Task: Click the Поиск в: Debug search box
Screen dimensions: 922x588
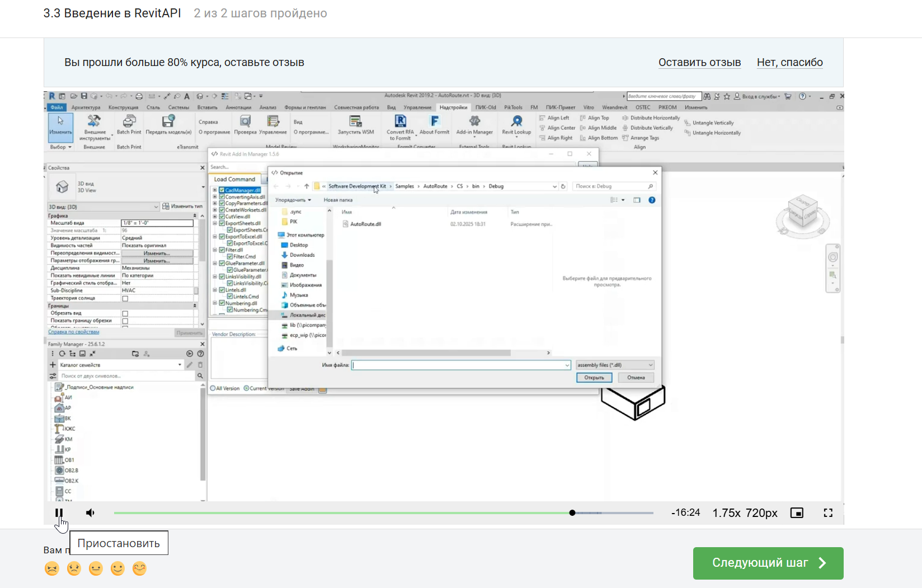Action: pos(614,186)
